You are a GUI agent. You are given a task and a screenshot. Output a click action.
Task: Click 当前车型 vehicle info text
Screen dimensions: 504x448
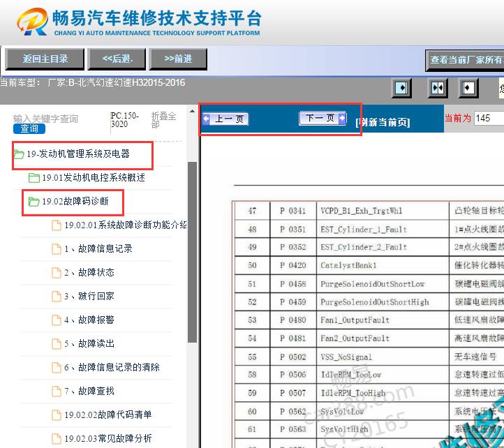tap(93, 82)
